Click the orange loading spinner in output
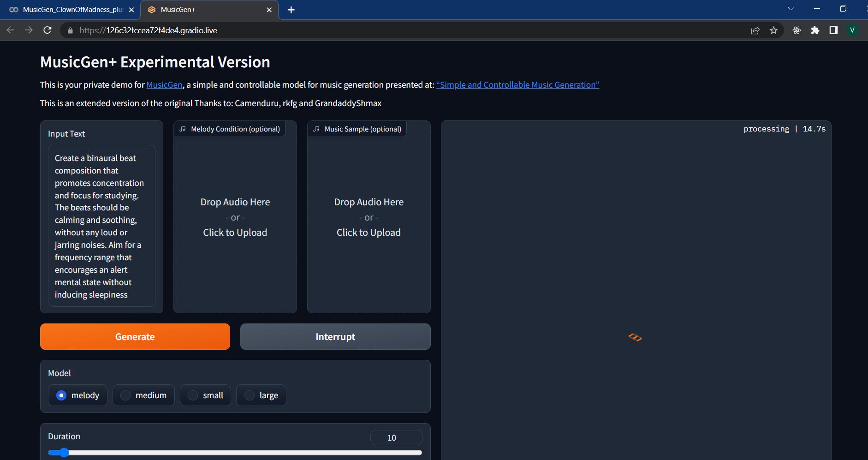 (x=635, y=337)
